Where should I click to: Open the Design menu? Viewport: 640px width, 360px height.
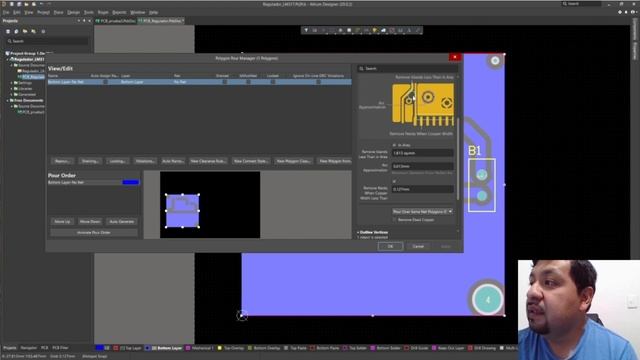(73, 13)
